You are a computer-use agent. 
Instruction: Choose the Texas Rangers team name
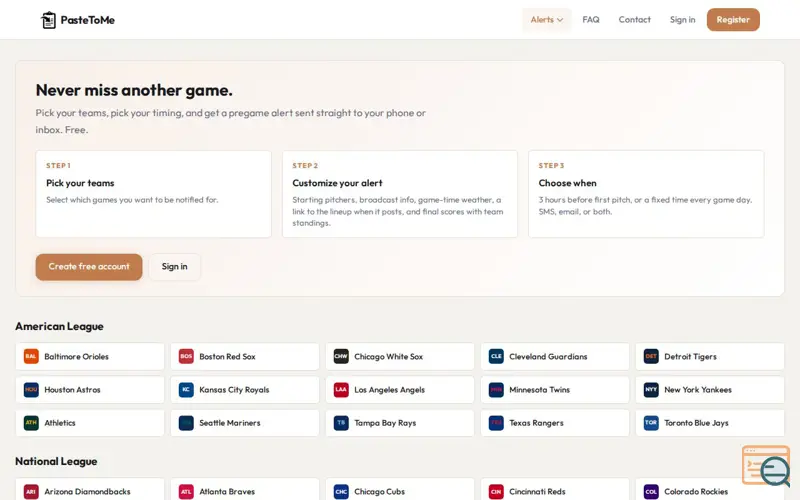(x=537, y=423)
